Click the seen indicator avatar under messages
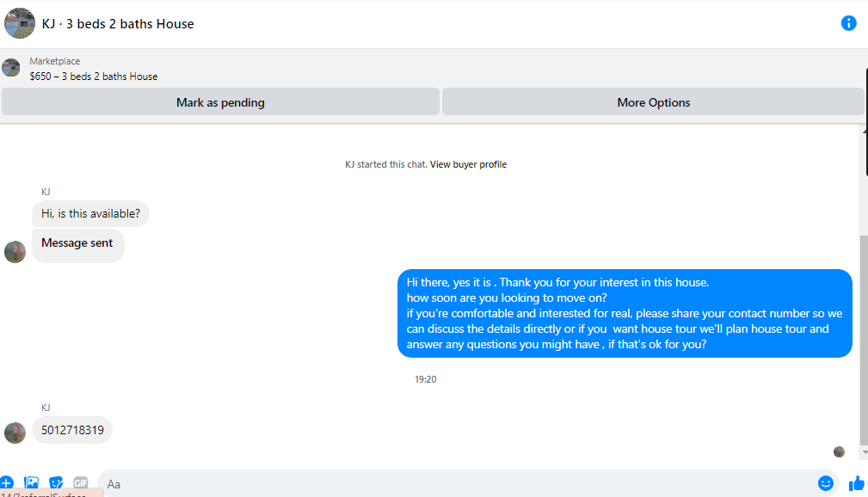 839,451
